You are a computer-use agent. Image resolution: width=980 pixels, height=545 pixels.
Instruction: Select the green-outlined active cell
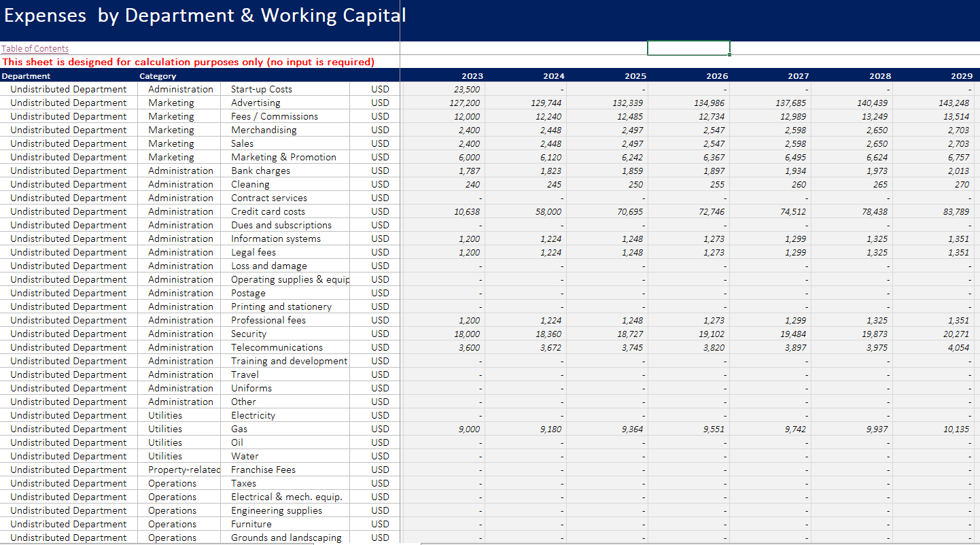(x=688, y=48)
